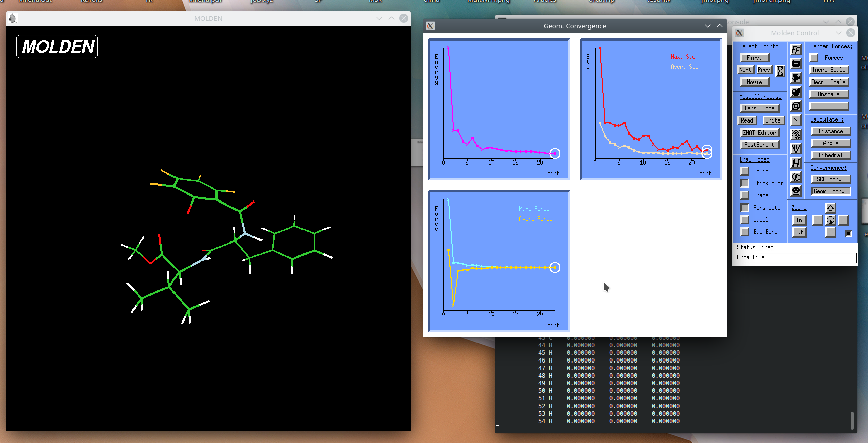Click the PostScript button
Screen dimensions: 868x443
[759, 145]
